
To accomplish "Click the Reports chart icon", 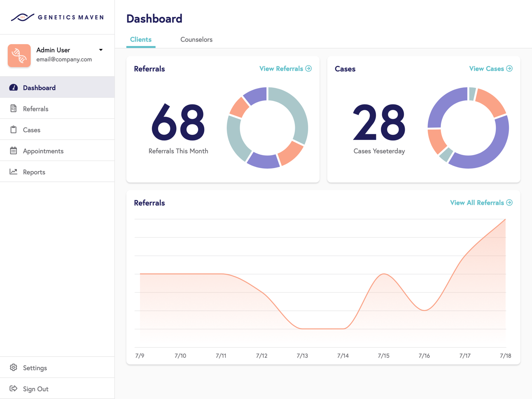I will point(14,171).
